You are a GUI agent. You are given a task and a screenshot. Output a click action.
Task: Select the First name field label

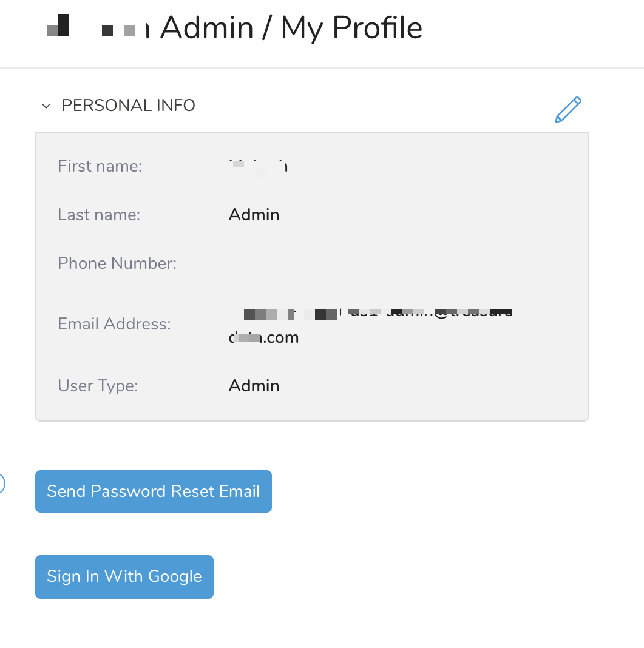(100, 166)
